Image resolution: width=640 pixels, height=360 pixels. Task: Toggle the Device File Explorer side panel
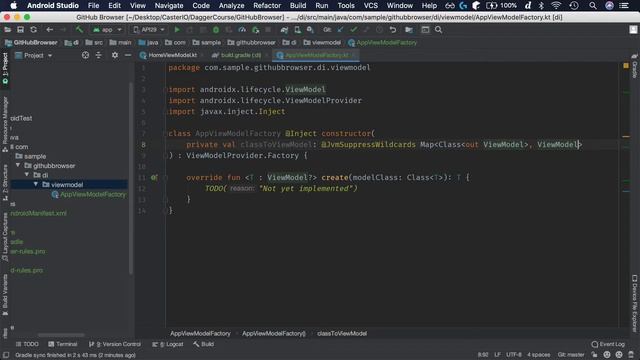pyautogui.click(x=635, y=304)
